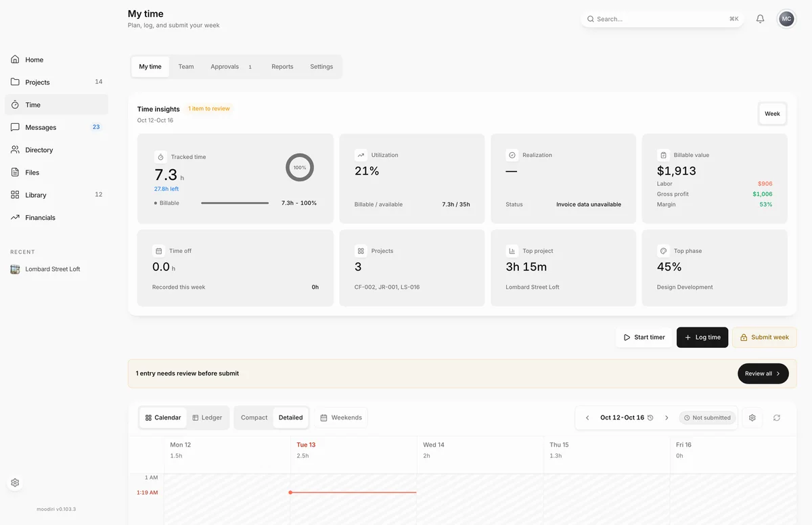This screenshot has width=812, height=525.
Task: Switch to the Ledger view
Action: pos(207,418)
